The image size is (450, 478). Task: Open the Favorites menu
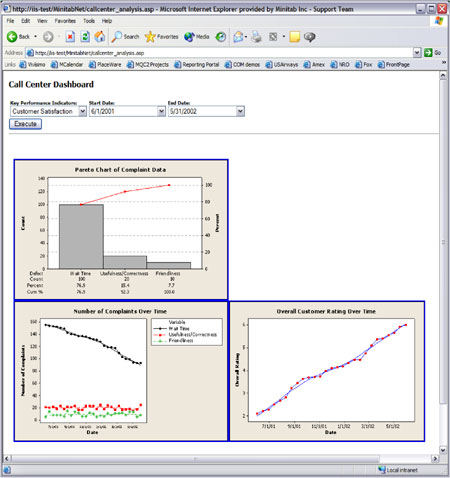point(65,21)
